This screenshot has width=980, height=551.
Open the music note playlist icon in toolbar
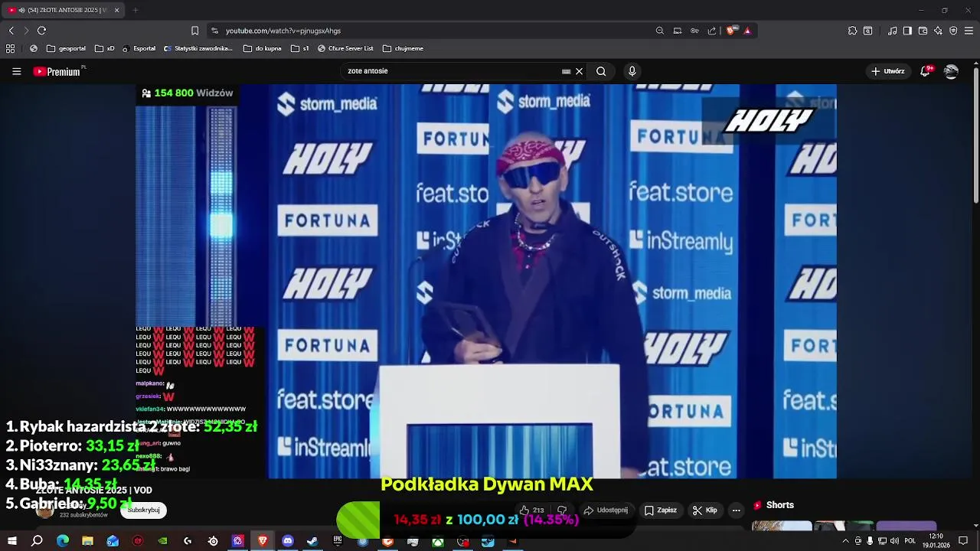click(x=893, y=31)
